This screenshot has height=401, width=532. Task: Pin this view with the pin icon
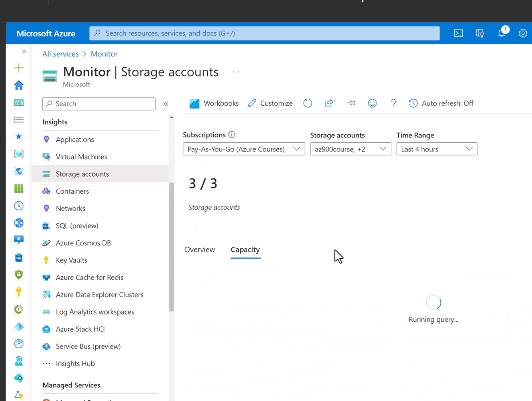pos(351,103)
